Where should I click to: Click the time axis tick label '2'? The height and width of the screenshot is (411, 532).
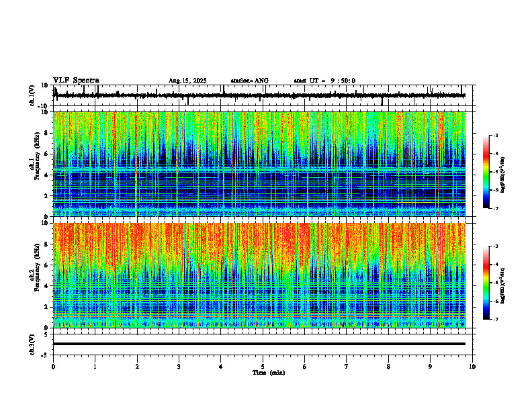click(x=137, y=367)
